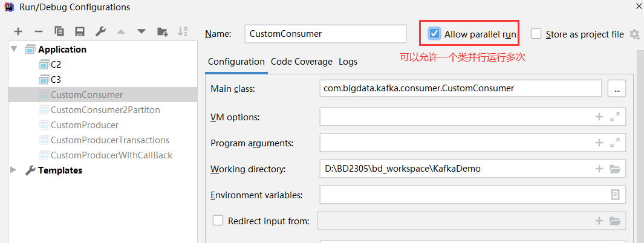Viewport: 644px width, 243px height.
Task: Copy the selected configuration
Action: 59,31
